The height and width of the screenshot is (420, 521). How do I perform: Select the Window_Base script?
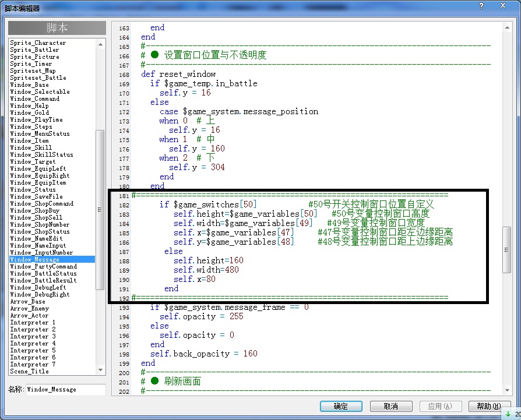(x=30, y=84)
